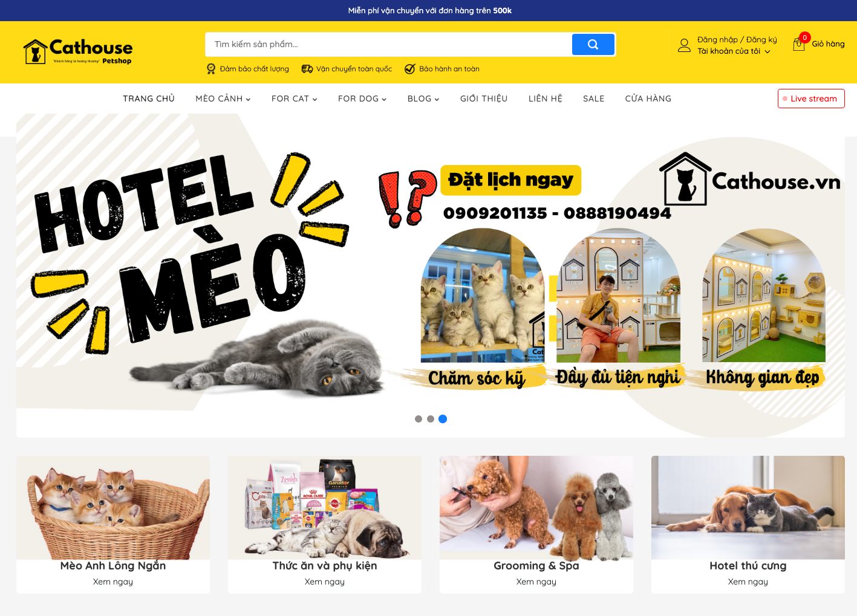Click the quality guarantee ribbon icon
Image resolution: width=857 pixels, height=616 pixels.
[211, 69]
